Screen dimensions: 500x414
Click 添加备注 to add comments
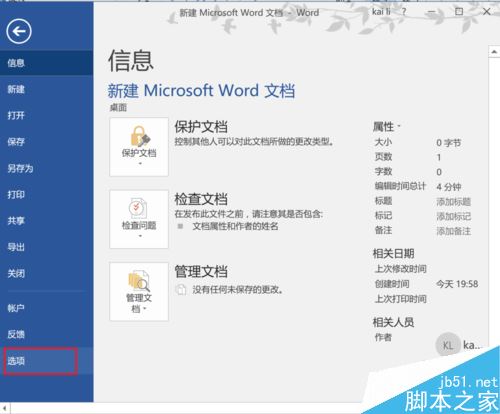(454, 231)
